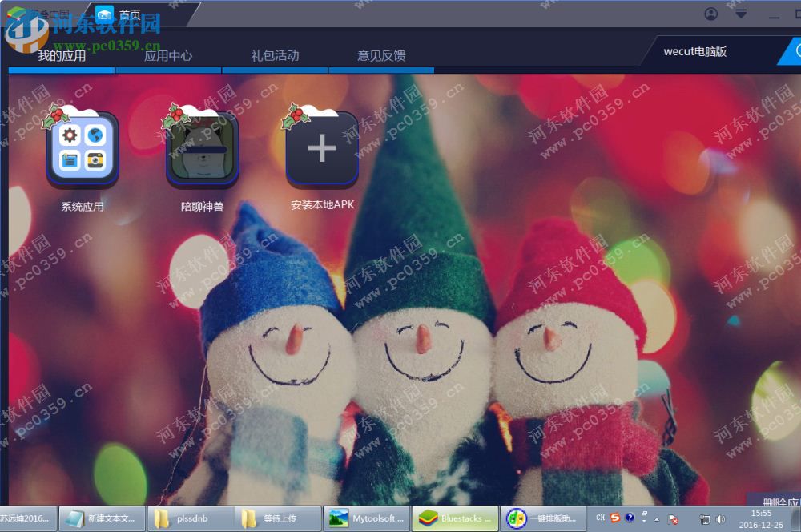The width and height of the screenshot is (801, 532).
Task: Click the 安装本地APK plus icon
Action: point(322,149)
